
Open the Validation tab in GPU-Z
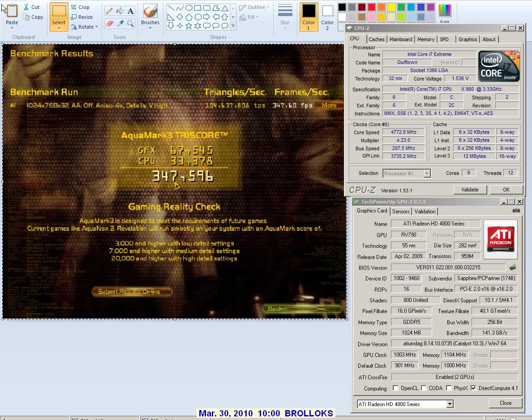425,211
